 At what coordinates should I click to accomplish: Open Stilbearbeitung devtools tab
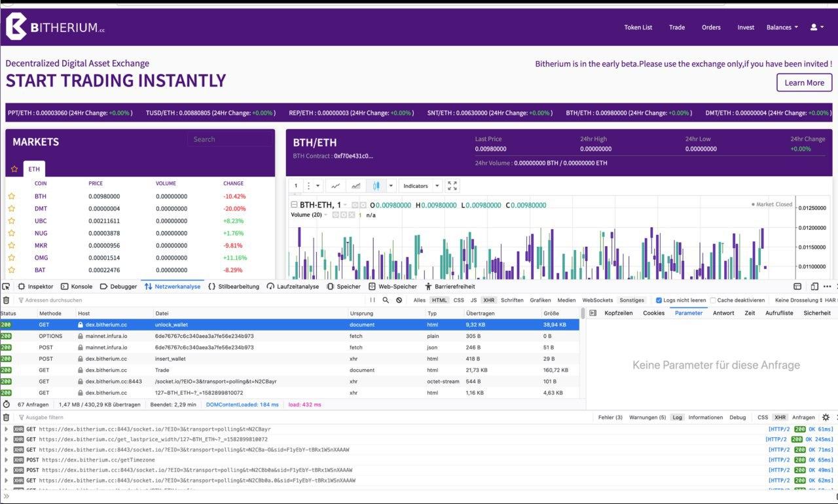click(x=234, y=286)
